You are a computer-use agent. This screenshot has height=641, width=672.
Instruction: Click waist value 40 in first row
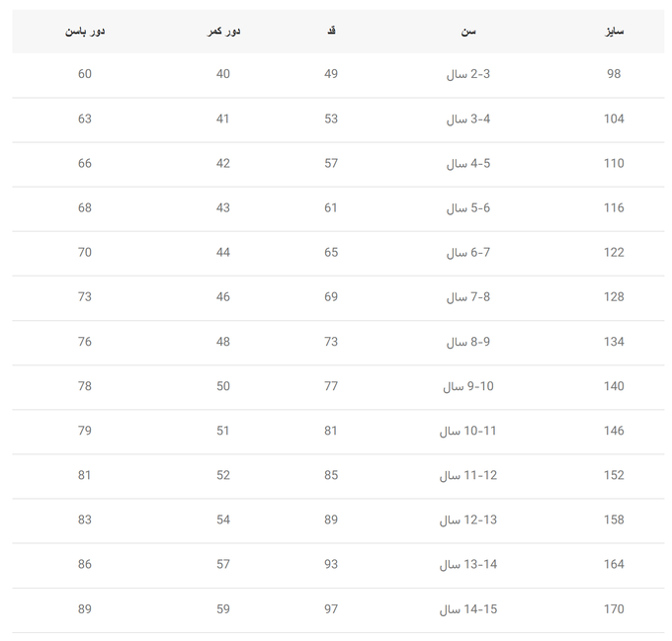click(x=223, y=74)
